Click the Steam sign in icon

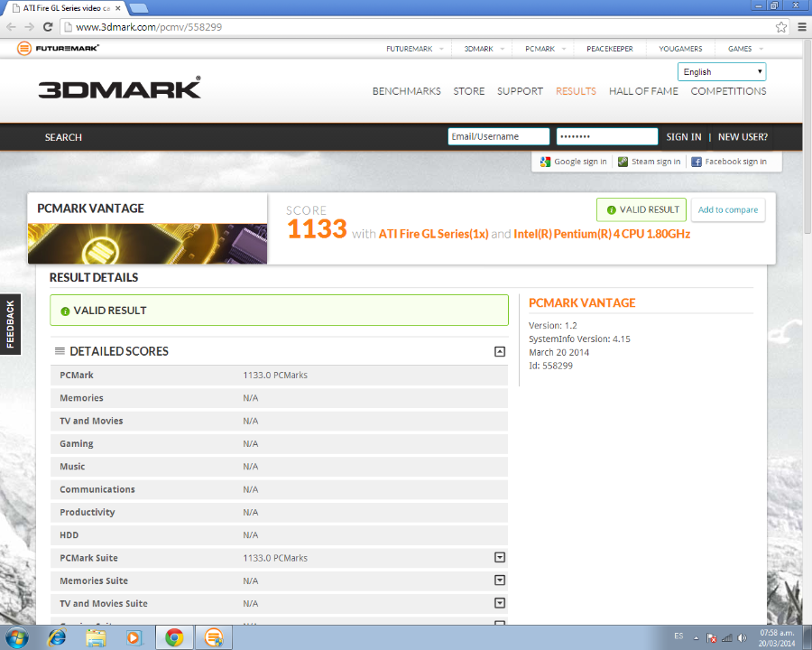623,162
